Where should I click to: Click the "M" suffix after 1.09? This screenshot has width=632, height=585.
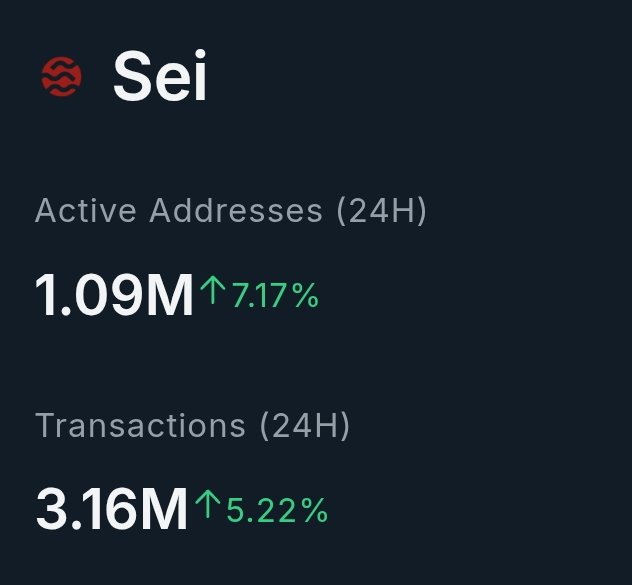[169, 296]
